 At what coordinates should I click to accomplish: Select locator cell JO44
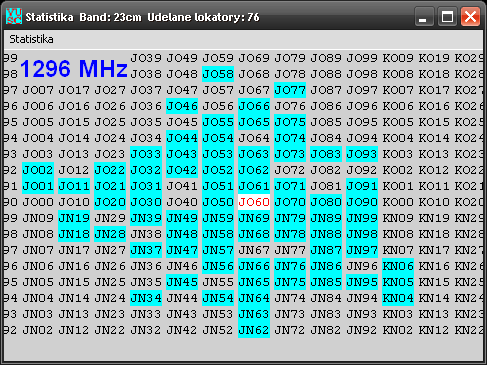click(182, 138)
